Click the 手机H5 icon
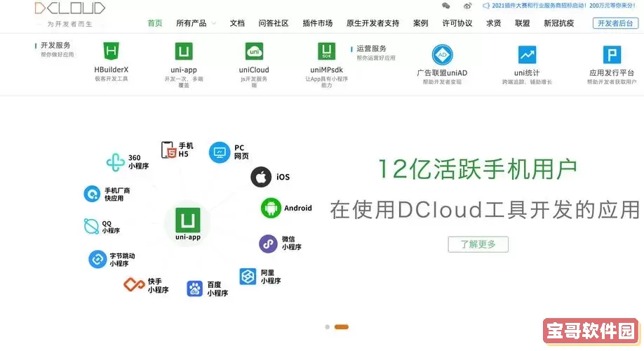Screen dimensions: 644x351 pyautogui.click(x=168, y=150)
